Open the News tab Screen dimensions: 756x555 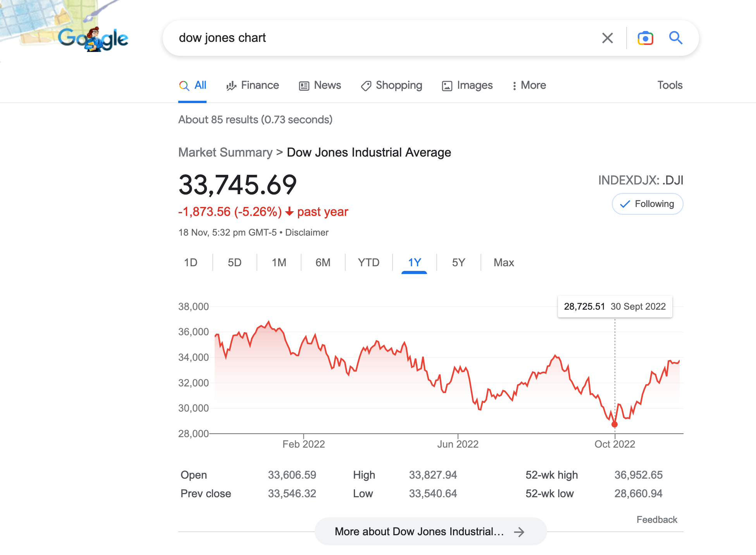(x=320, y=85)
